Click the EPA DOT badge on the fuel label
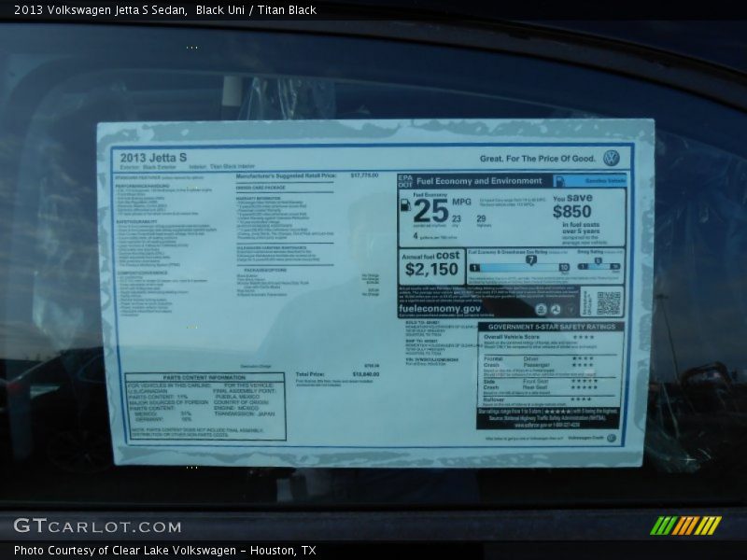This screenshot has width=747, height=560. coord(405,181)
